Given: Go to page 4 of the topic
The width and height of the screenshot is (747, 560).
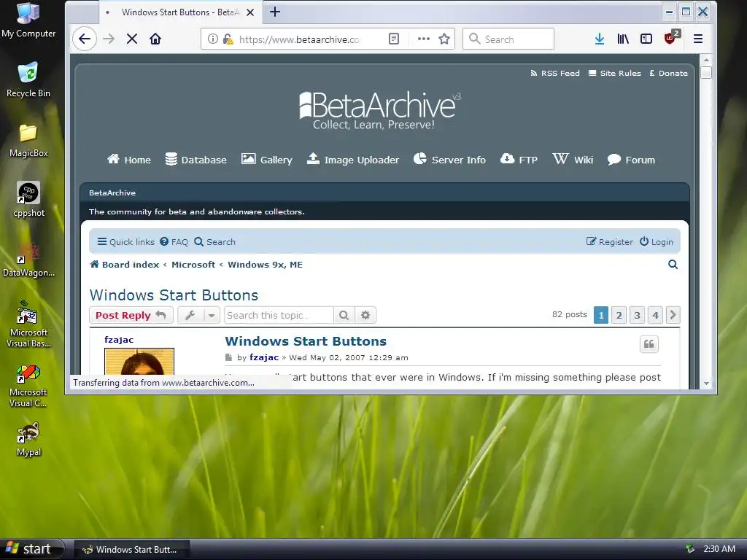Looking at the screenshot, I should 655,315.
